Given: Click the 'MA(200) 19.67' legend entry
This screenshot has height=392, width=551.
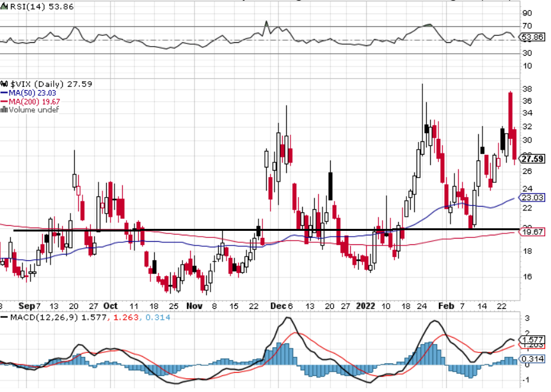Looking at the screenshot, I should (x=34, y=102).
